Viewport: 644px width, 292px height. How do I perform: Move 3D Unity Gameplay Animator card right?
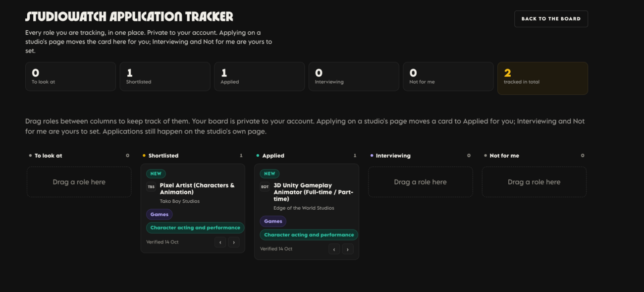(348, 249)
